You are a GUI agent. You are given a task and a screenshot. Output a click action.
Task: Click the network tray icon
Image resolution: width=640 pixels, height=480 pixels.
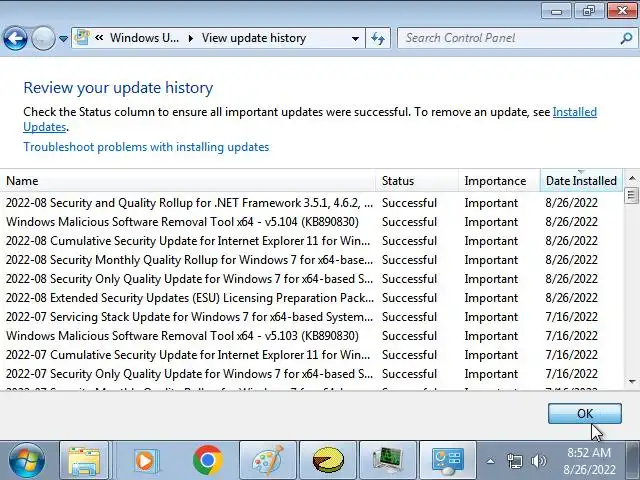[514, 461]
